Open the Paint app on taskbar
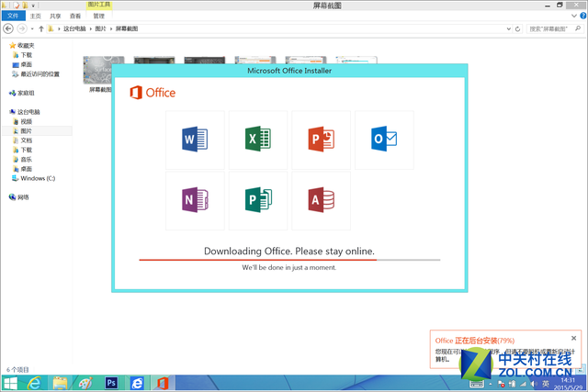588x392 pixels. (85, 384)
